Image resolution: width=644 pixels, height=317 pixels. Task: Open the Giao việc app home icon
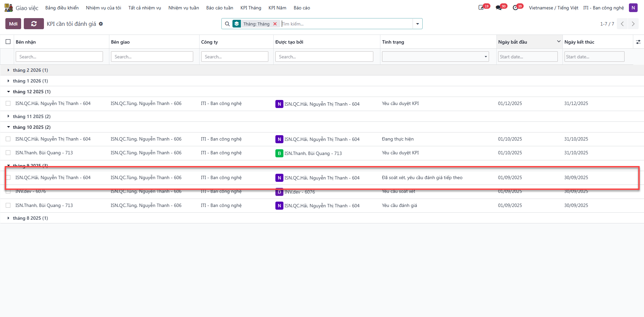tap(9, 8)
